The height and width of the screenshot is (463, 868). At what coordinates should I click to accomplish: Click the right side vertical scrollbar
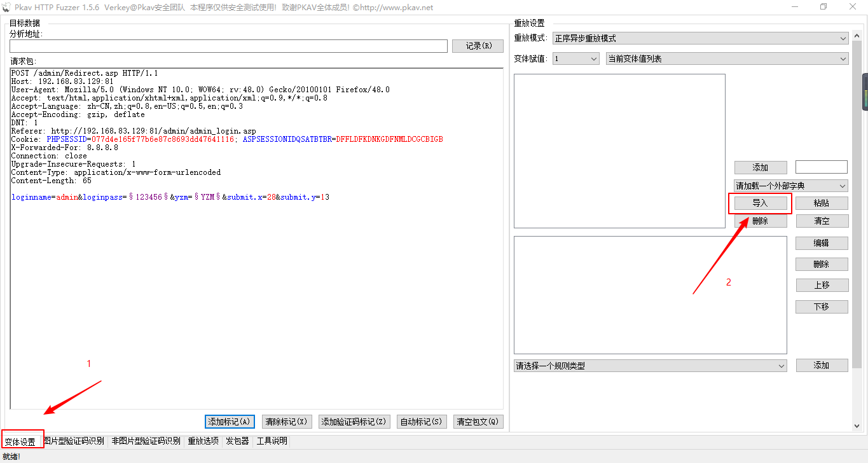(x=864, y=92)
